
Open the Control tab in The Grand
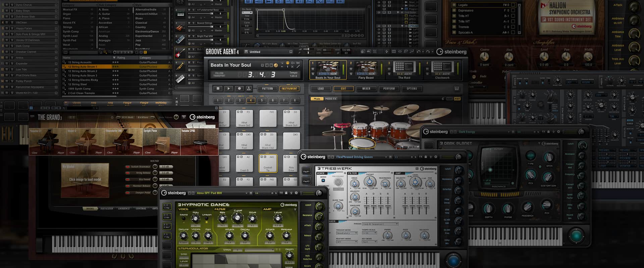(141, 208)
